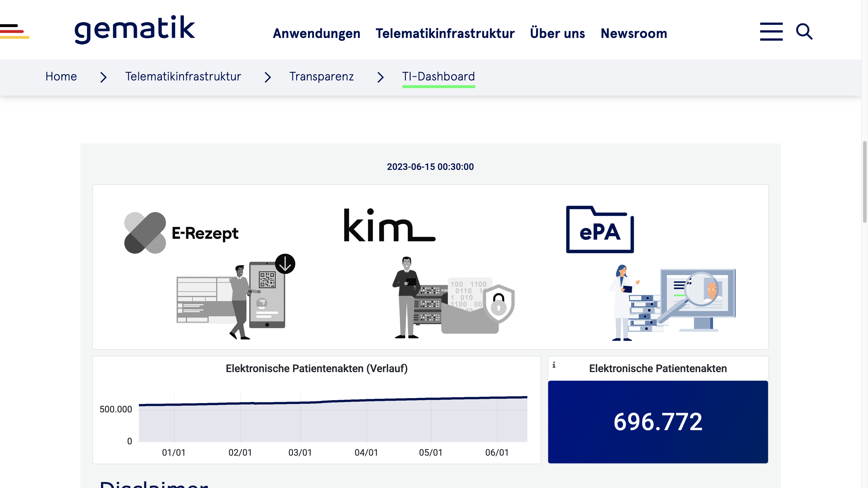Open the Newsroom menu

click(634, 33)
